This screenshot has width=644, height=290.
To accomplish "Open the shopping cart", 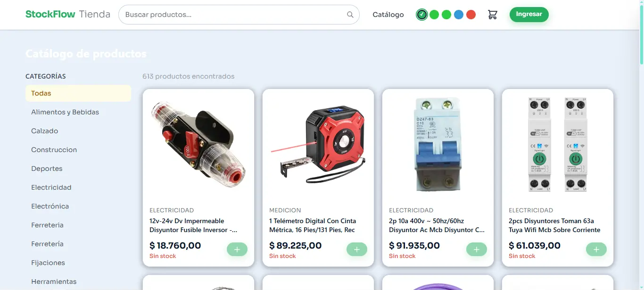I will click(493, 15).
